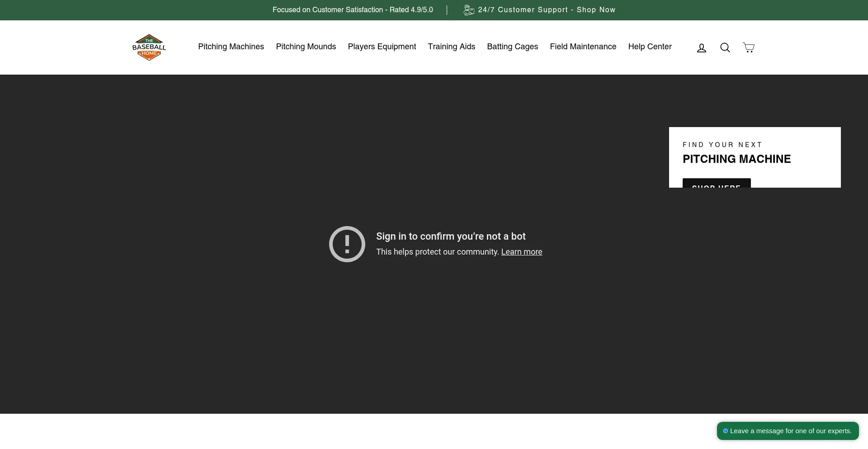Image resolution: width=868 pixels, height=449 pixels.
Task: Select Field Maintenance menu item
Action: point(583,47)
